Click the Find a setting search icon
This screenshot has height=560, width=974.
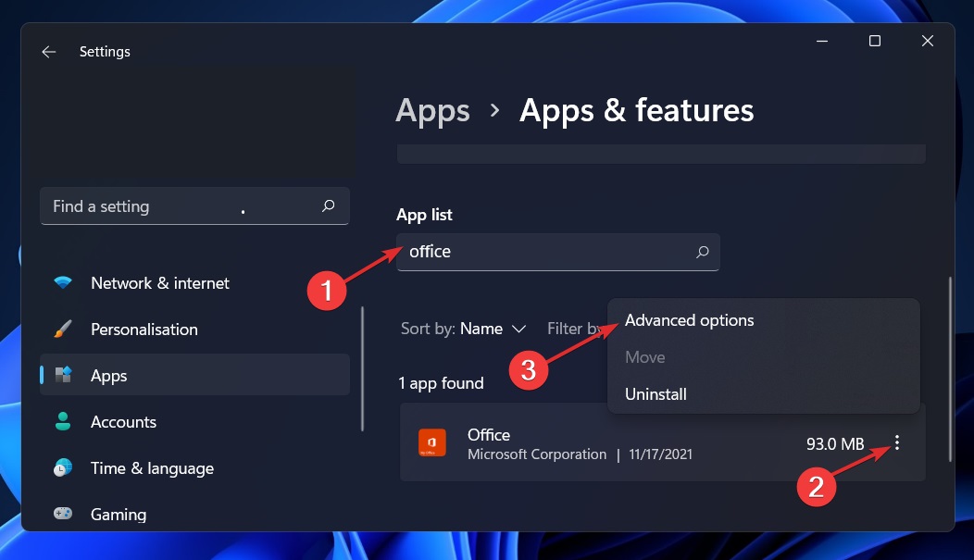(328, 205)
